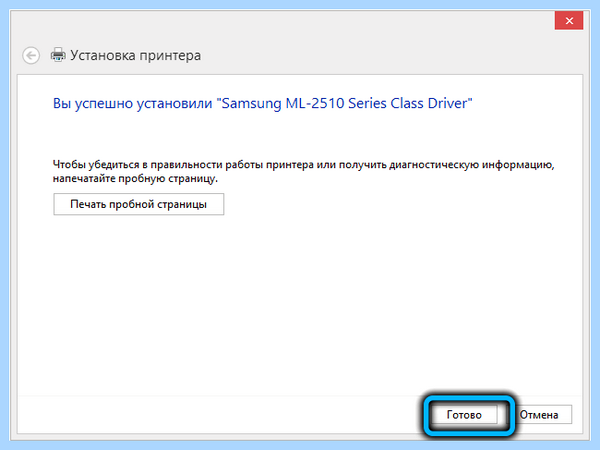Click the Готово button
Screen dimensions: 600x450
464,415
